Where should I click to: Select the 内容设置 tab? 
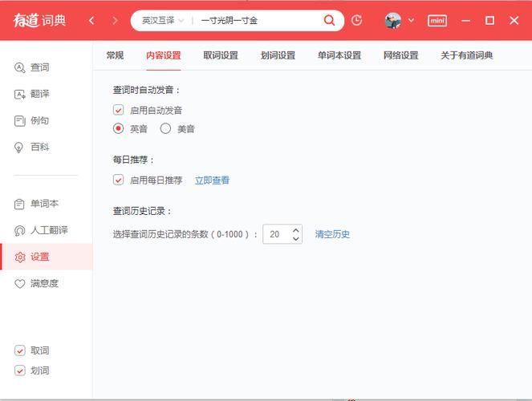164,55
